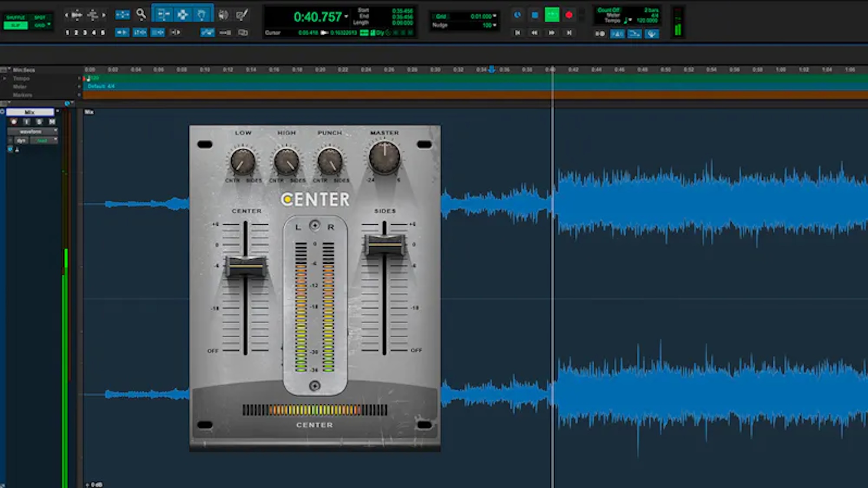
Task: Activate Shuffle edit mode
Action: pyautogui.click(x=16, y=17)
